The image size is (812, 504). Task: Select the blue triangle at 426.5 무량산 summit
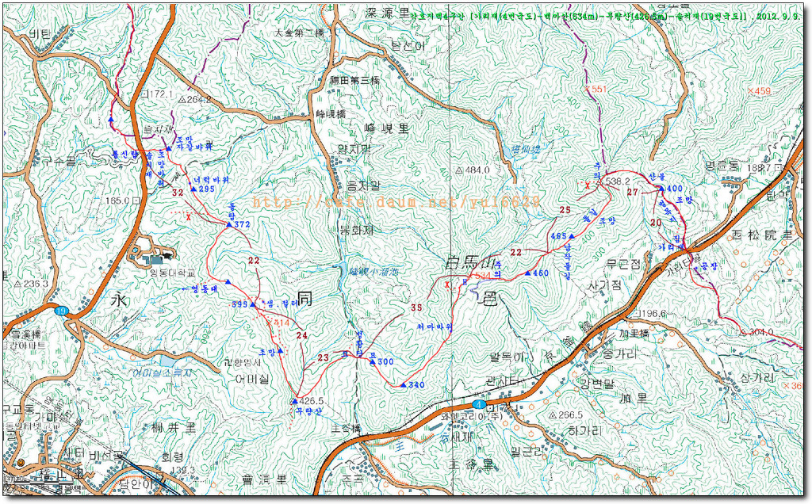pyautogui.click(x=294, y=401)
